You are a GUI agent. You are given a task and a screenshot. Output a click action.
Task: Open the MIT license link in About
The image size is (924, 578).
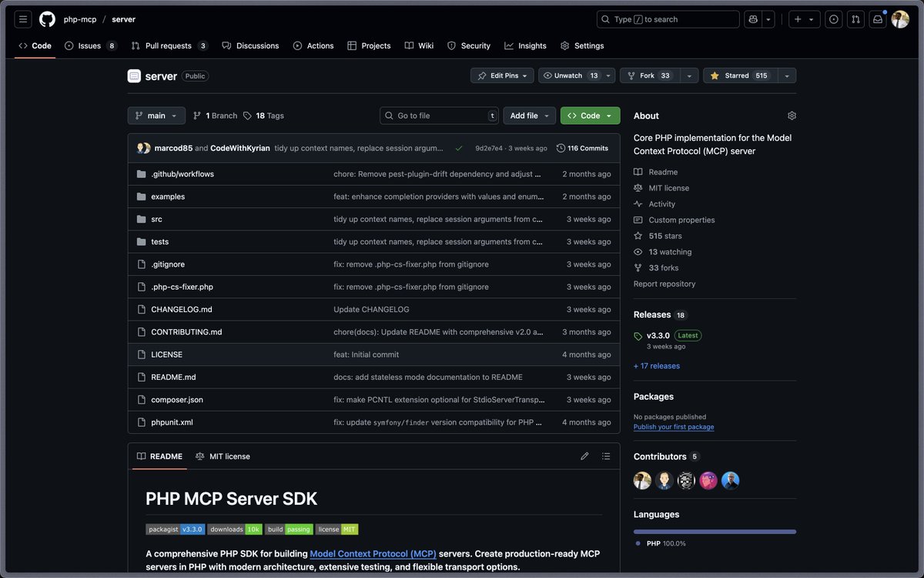(x=661, y=188)
